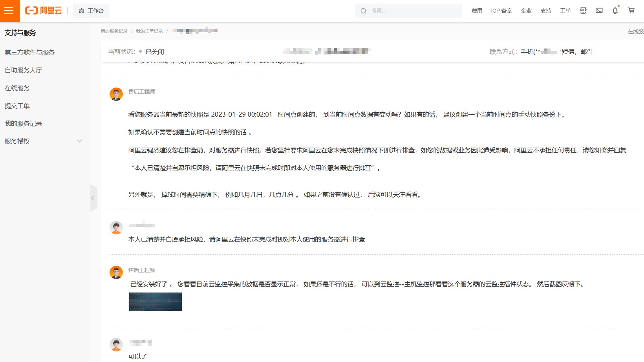Go to 我的服务记录 breadcrumb
This screenshot has height=362, width=644.
[114, 31]
